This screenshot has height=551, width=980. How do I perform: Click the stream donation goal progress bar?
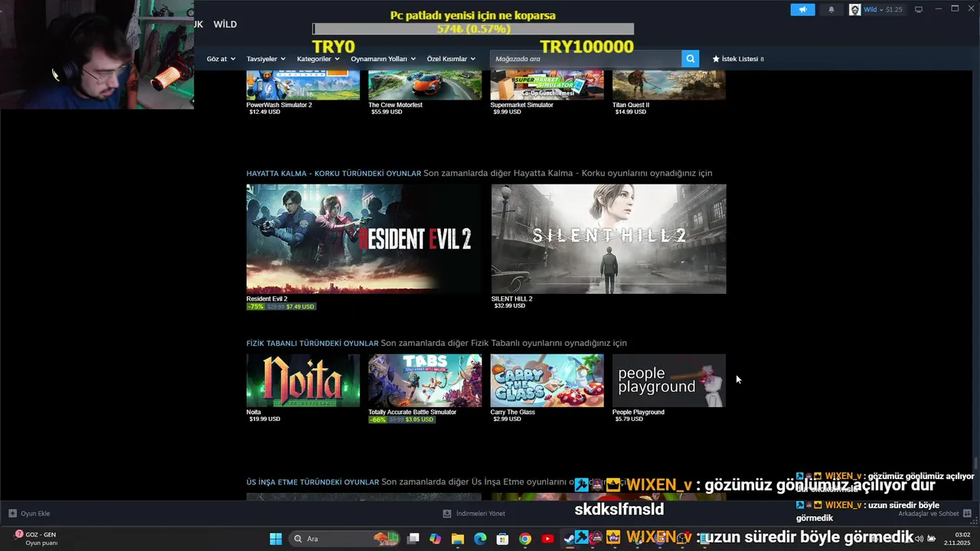point(473,29)
